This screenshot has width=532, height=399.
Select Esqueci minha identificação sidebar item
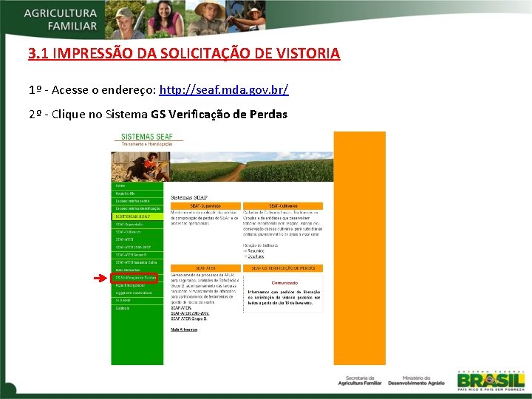click(137, 208)
